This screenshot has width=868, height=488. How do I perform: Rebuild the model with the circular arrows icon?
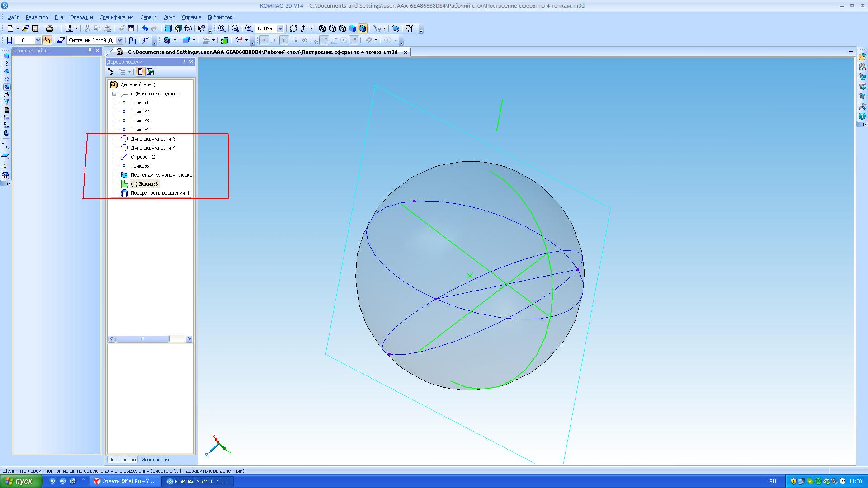(x=293, y=28)
